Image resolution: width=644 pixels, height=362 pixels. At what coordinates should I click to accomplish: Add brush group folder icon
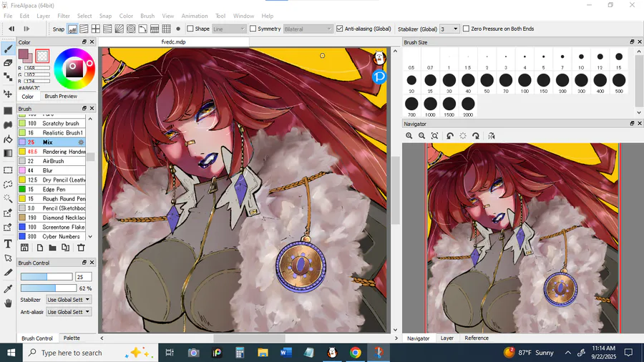52,248
